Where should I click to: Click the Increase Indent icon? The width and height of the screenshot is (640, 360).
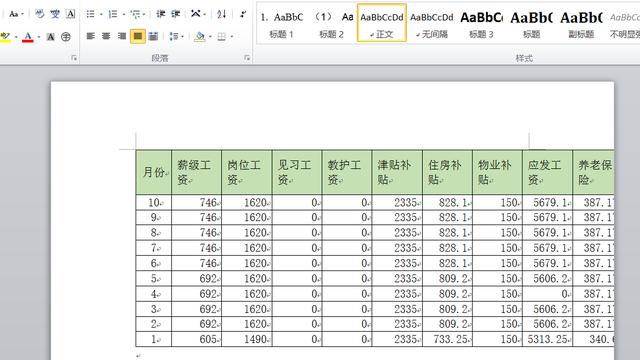tap(176, 14)
